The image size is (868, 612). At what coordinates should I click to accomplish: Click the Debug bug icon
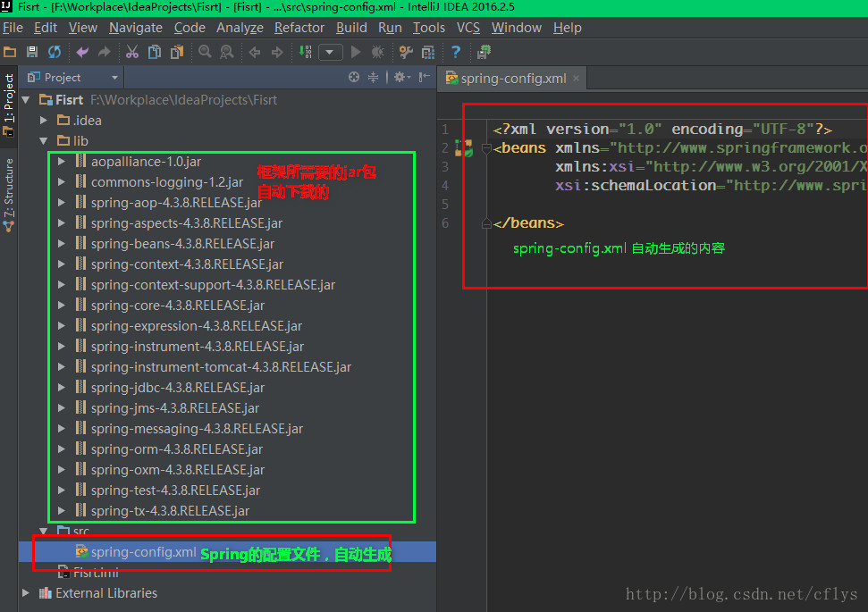[x=377, y=52]
